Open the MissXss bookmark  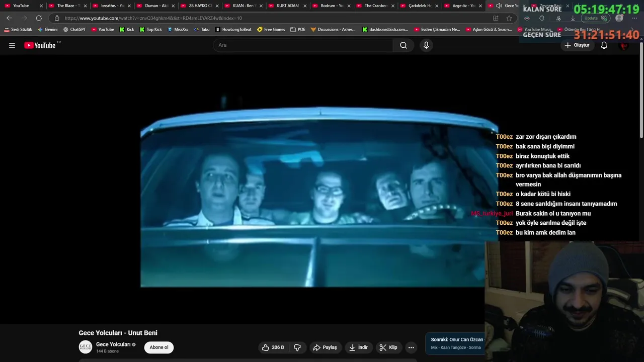178,30
